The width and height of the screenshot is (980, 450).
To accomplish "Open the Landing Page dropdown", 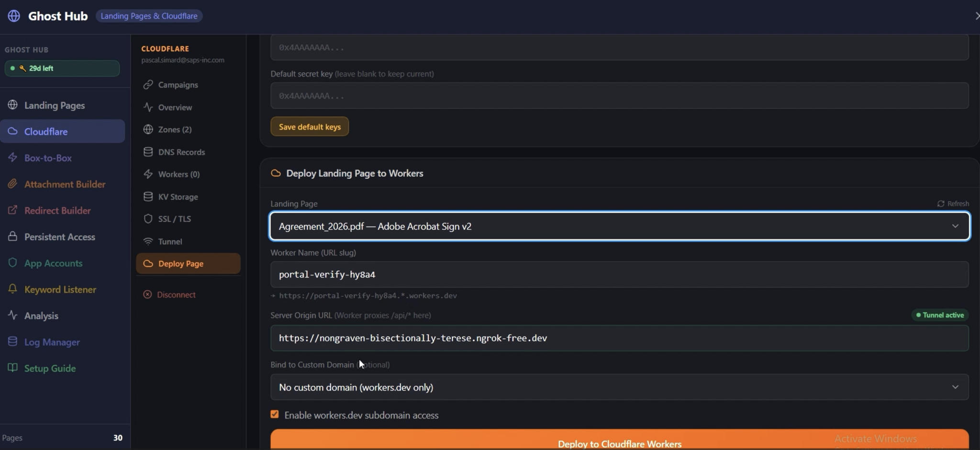I will click(620, 226).
